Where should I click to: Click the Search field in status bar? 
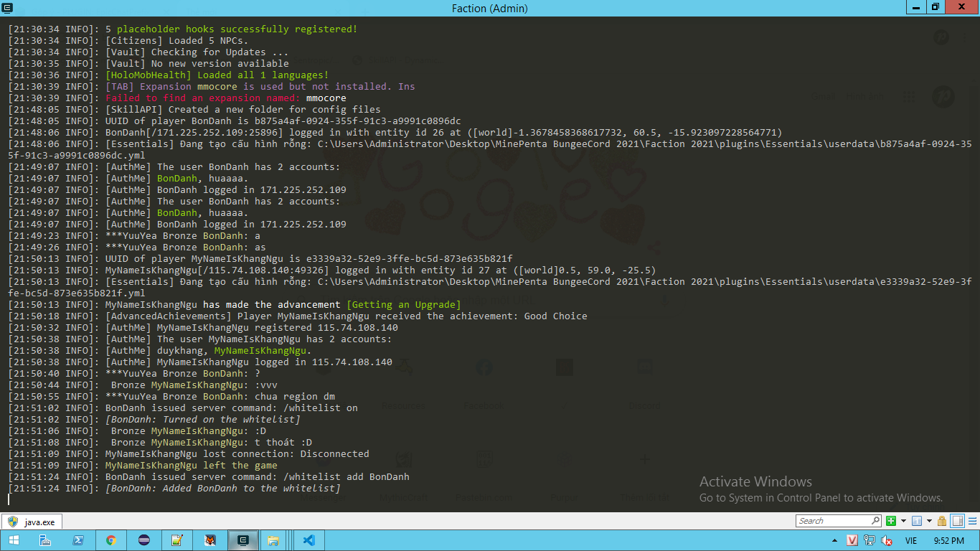point(838,521)
